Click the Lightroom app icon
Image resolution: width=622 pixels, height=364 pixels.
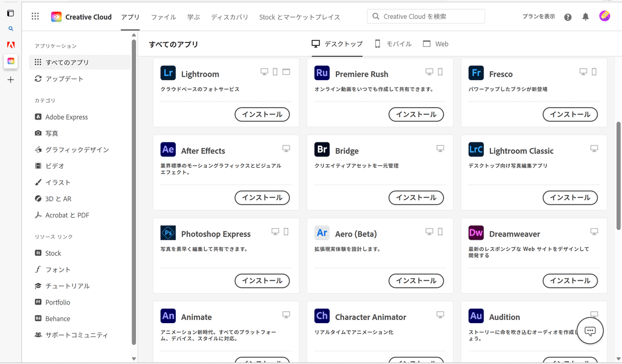168,73
